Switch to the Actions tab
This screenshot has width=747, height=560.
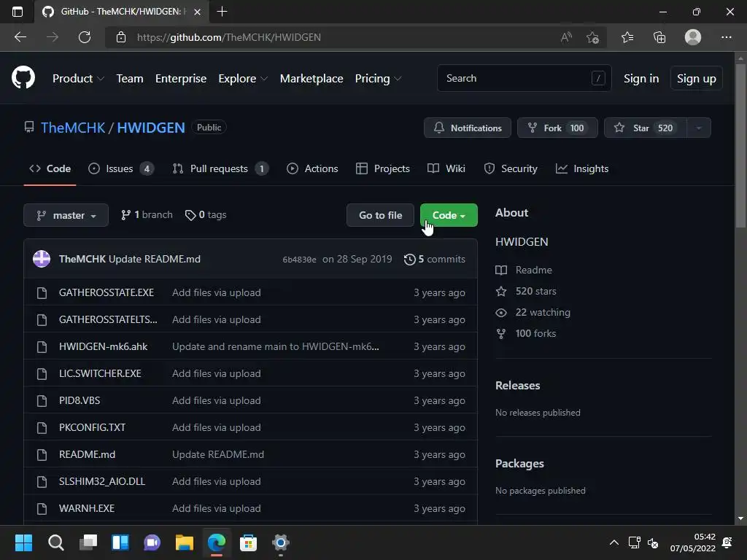click(x=312, y=168)
